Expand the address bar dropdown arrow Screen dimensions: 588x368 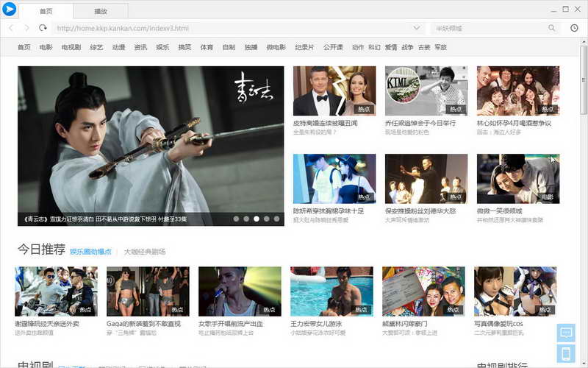click(x=417, y=28)
